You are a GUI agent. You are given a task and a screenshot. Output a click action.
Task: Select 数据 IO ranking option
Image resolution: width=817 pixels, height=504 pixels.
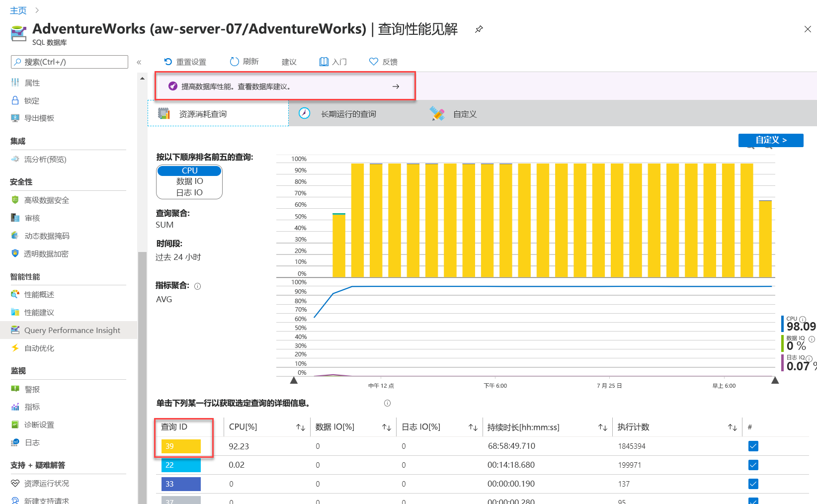189,181
